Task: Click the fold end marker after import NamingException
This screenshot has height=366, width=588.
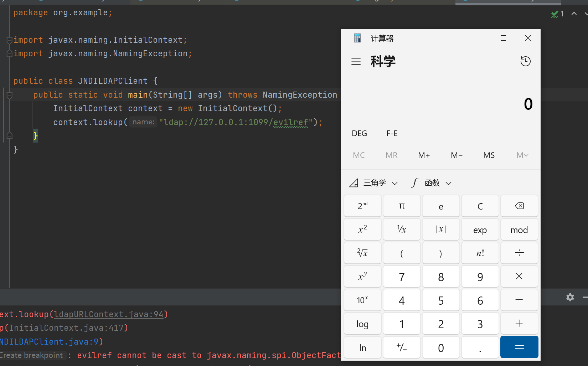Action: (10, 53)
